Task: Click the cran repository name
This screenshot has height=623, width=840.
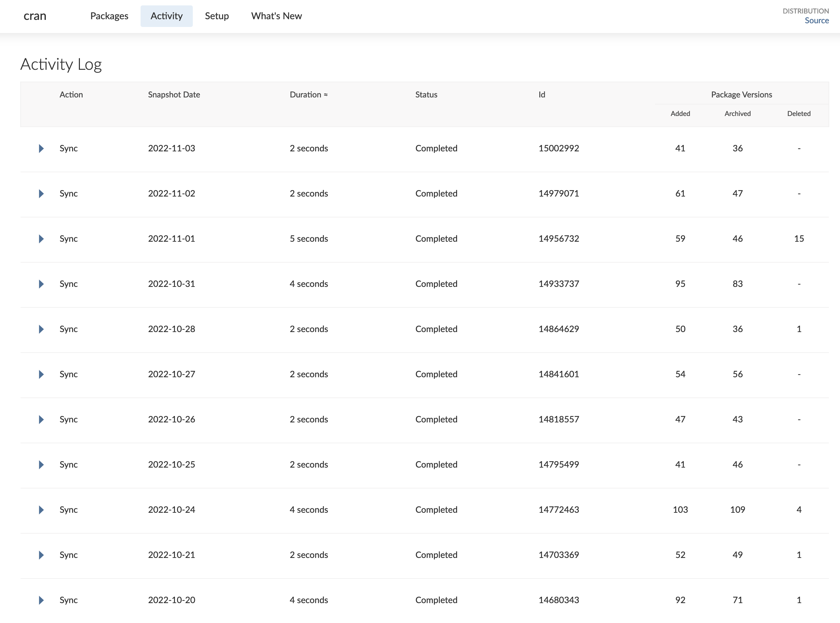Action: pyautogui.click(x=35, y=16)
